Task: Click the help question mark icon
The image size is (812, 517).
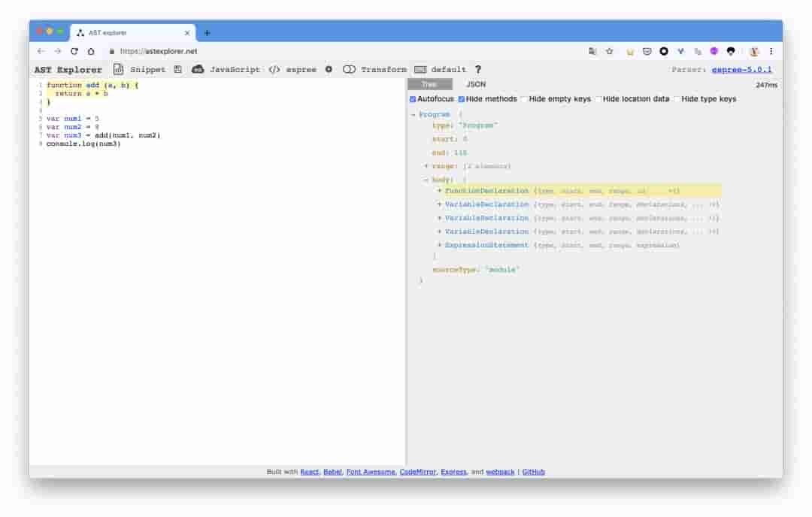Action: (x=477, y=70)
